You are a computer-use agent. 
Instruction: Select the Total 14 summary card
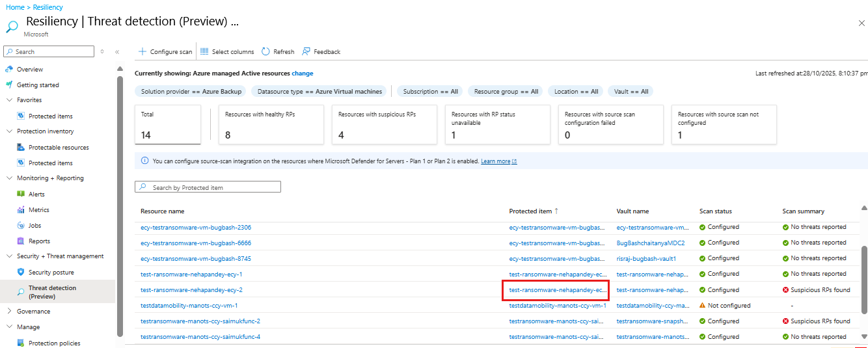[168, 124]
